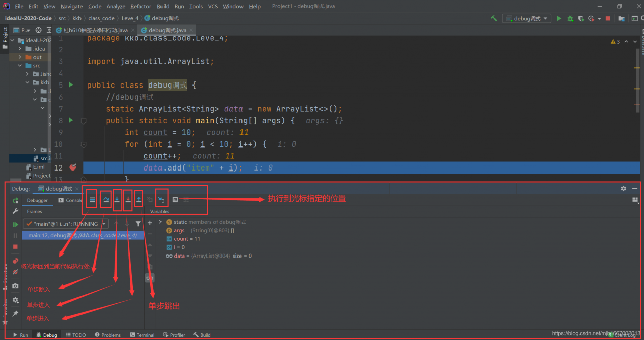Click the Run to Cursor icon
The image size is (644, 340).
(162, 200)
